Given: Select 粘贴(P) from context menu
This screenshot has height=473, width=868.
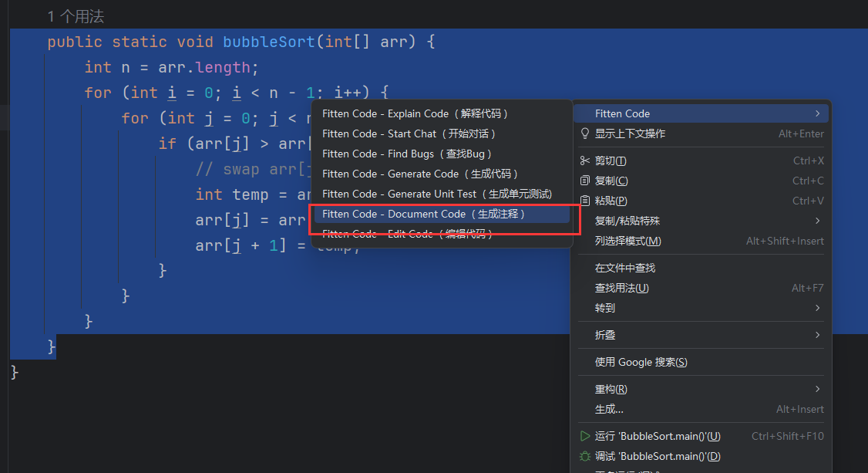Looking at the screenshot, I should click(x=701, y=201).
